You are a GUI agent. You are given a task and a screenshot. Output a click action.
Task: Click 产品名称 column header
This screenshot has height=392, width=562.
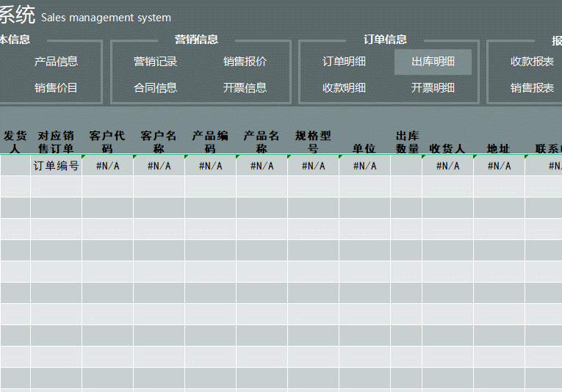262,142
